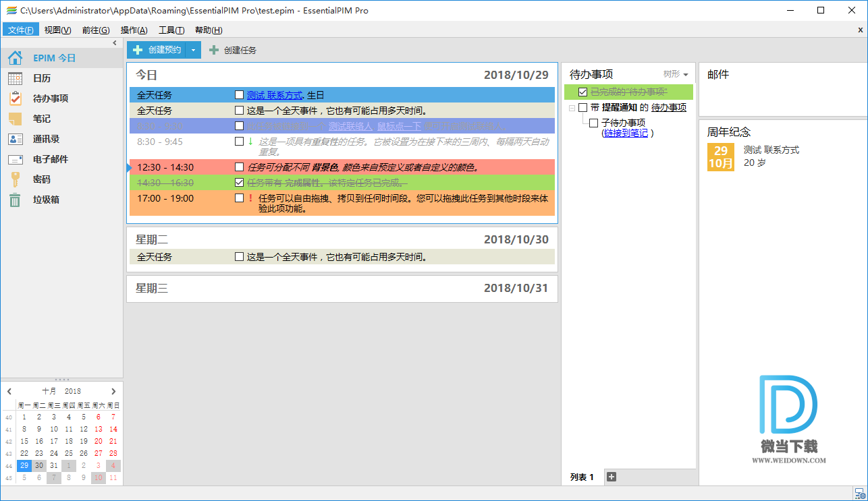
Task: Click the sync status icon in status bar
Action: tap(859, 494)
